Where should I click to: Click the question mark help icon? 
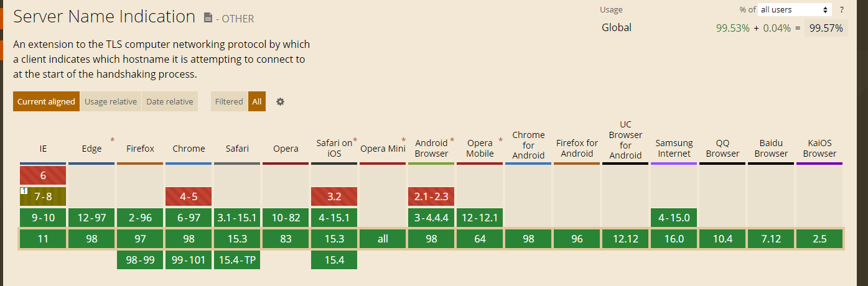coord(842,10)
